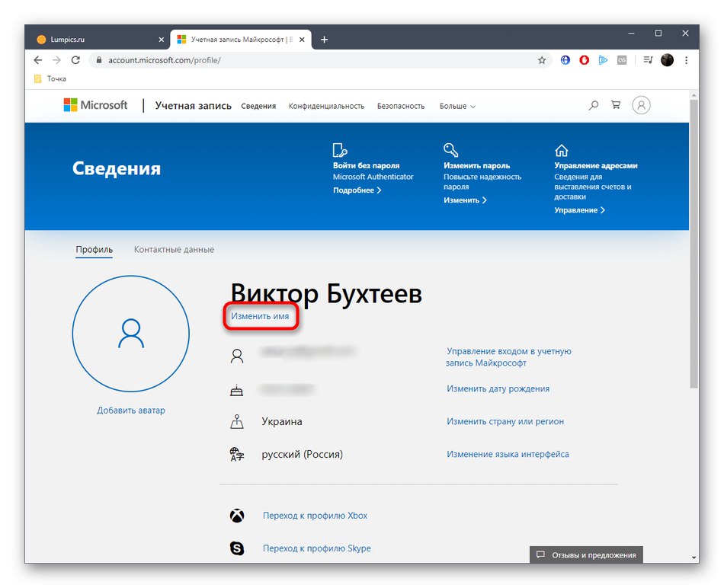Go back with the browser back arrow
This screenshot has width=724, height=588.
(x=38, y=60)
